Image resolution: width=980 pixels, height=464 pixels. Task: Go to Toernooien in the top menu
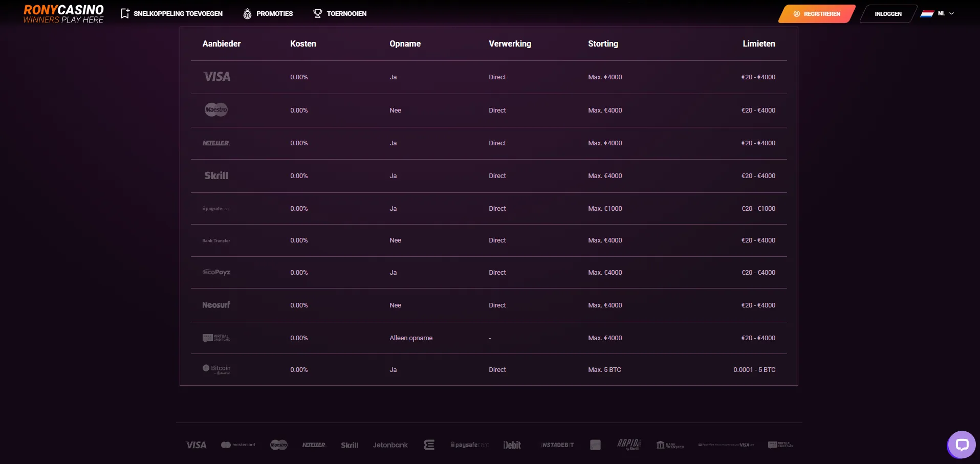pos(340,14)
